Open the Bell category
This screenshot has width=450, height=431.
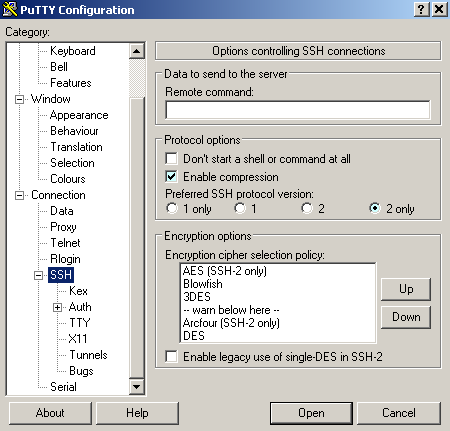point(59,67)
